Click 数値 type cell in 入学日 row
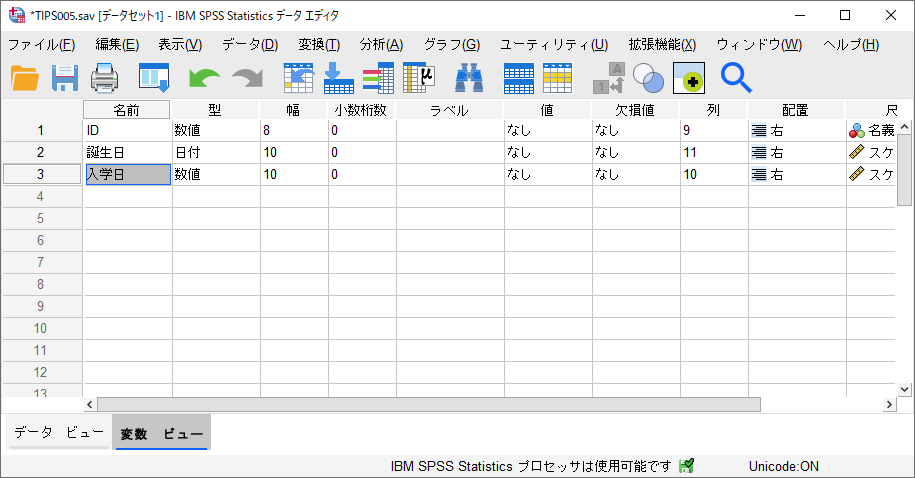915x478 pixels. 216,174
